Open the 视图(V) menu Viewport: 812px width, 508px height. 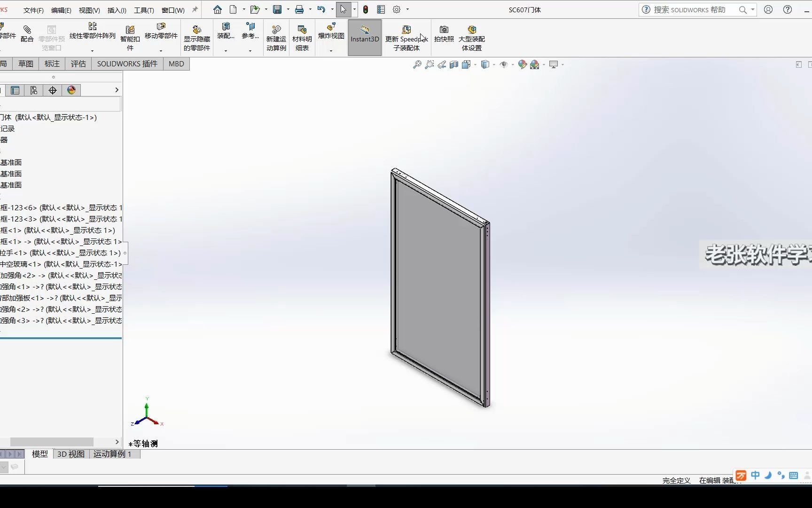(x=89, y=10)
